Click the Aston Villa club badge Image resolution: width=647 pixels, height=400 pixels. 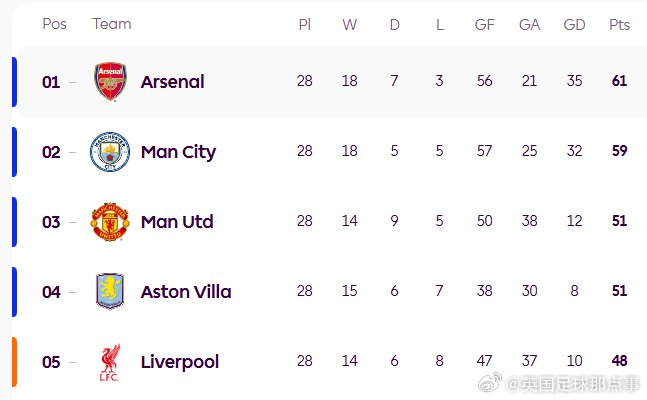point(110,292)
